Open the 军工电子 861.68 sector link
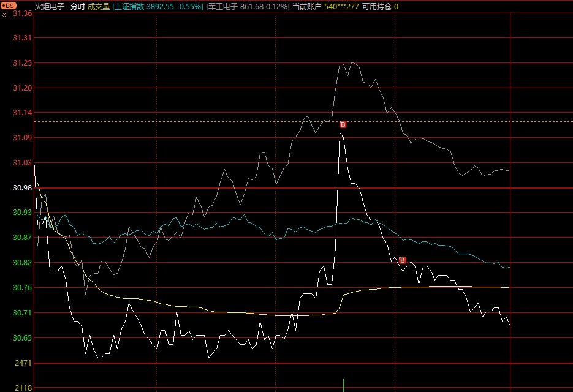Viewport: 573px width, 392px height. (x=248, y=7)
